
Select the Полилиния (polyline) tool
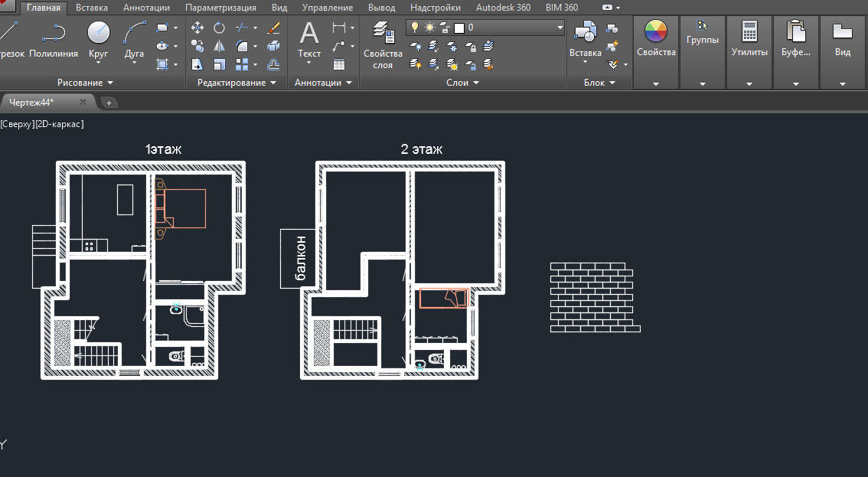click(x=53, y=40)
